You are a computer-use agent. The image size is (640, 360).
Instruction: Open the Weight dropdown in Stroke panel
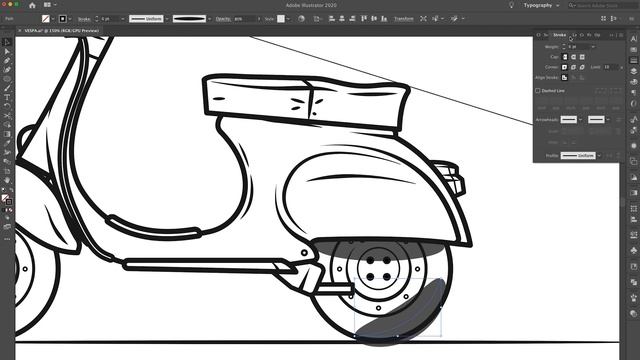click(x=593, y=47)
